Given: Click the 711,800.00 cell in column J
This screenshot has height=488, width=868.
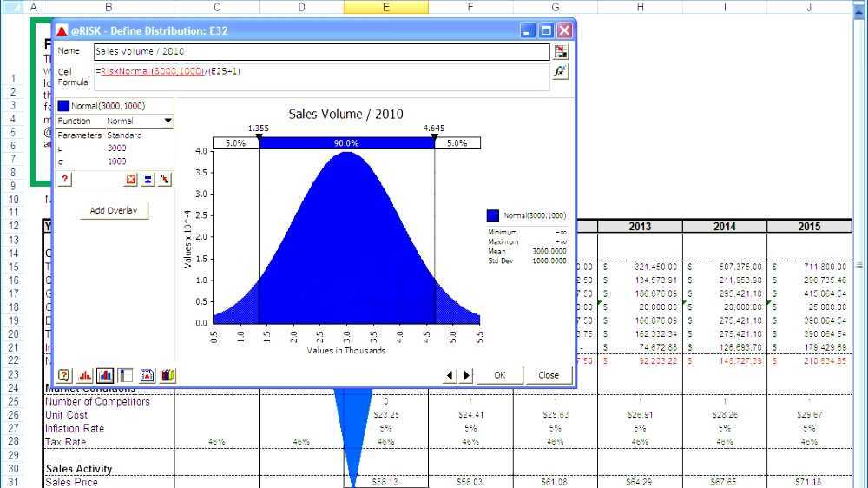Looking at the screenshot, I should (x=809, y=267).
